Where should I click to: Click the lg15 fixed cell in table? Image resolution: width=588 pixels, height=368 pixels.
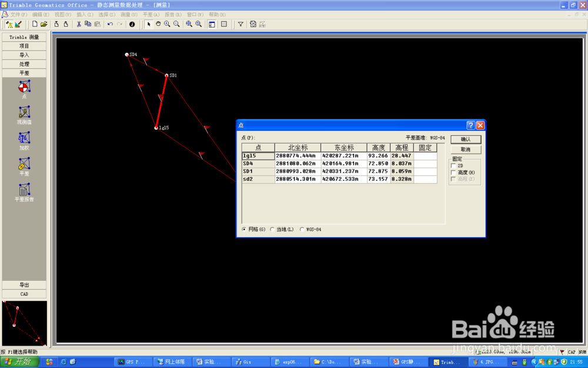[425, 156]
